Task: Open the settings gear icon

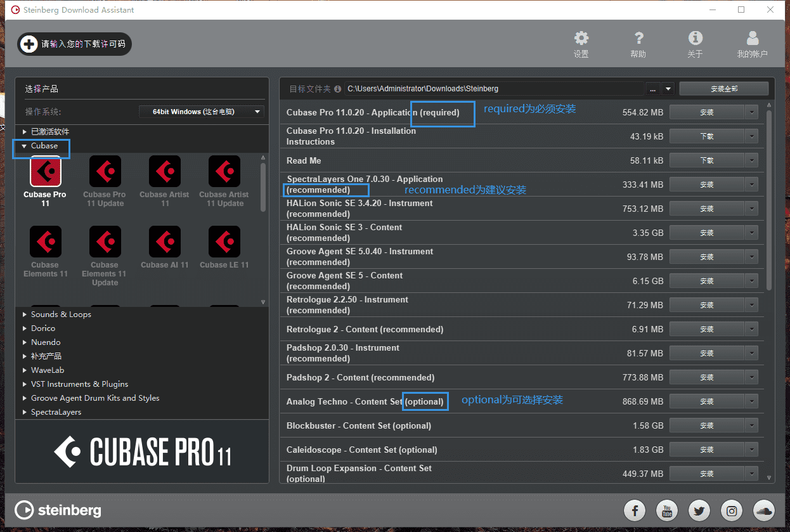Action: tap(581, 39)
